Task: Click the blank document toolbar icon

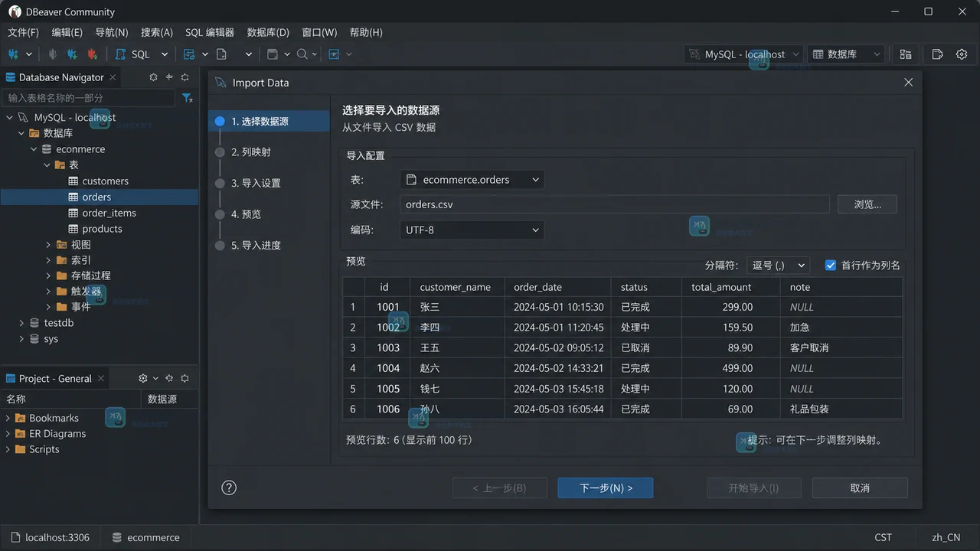Action: pyautogui.click(x=221, y=54)
